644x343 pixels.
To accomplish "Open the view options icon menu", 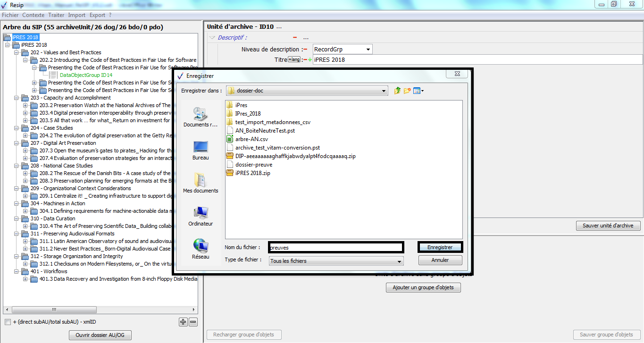I will 418,91.
